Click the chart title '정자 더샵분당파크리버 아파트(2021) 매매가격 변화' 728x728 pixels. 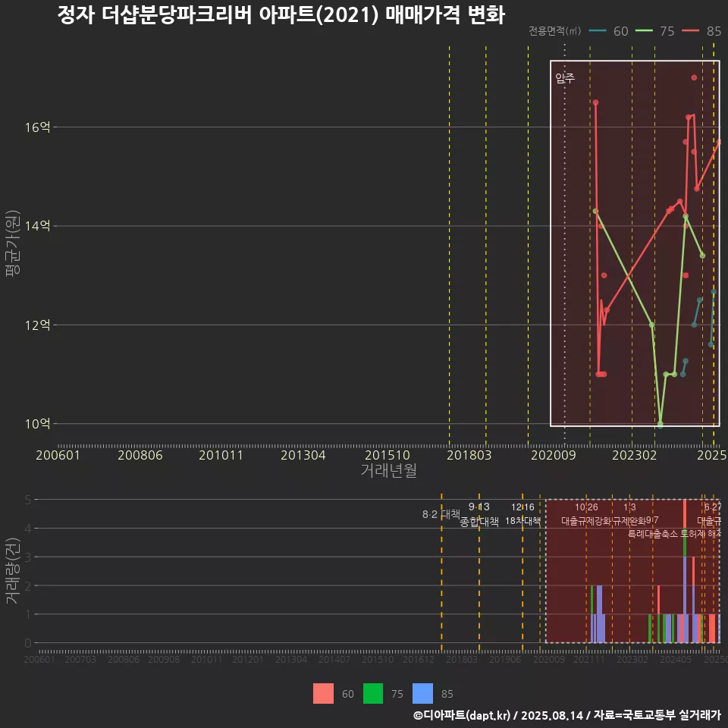pyautogui.click(x=281, y=15)
